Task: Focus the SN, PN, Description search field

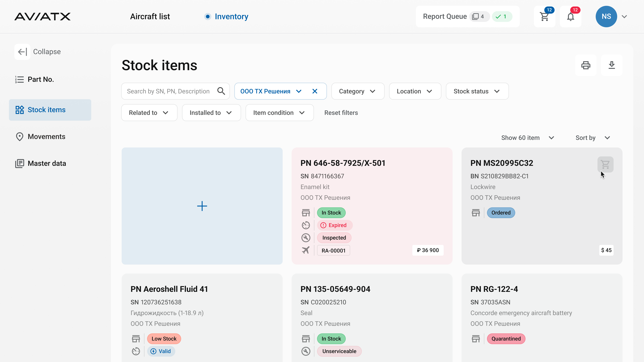Action: [x=168, y=91]
